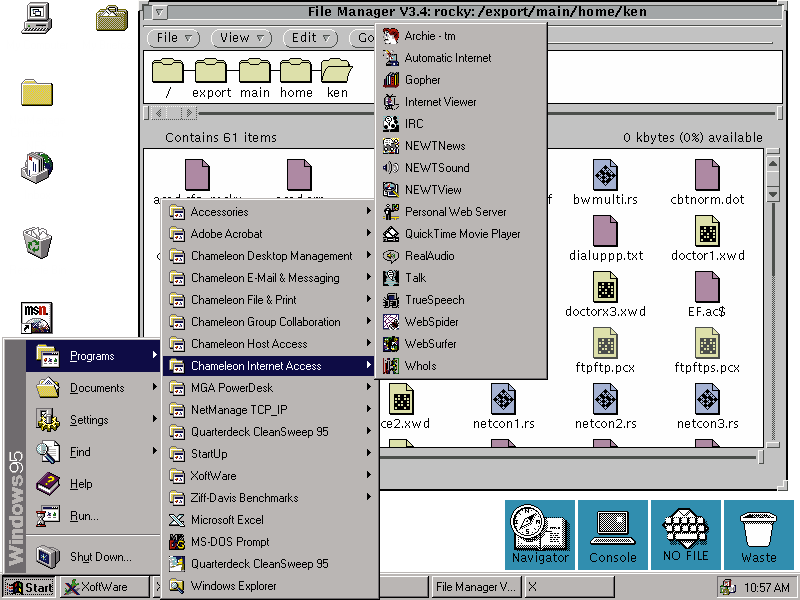Open QuickTime Movie Player
The image size is (800, 600).
tap(461, 234)
